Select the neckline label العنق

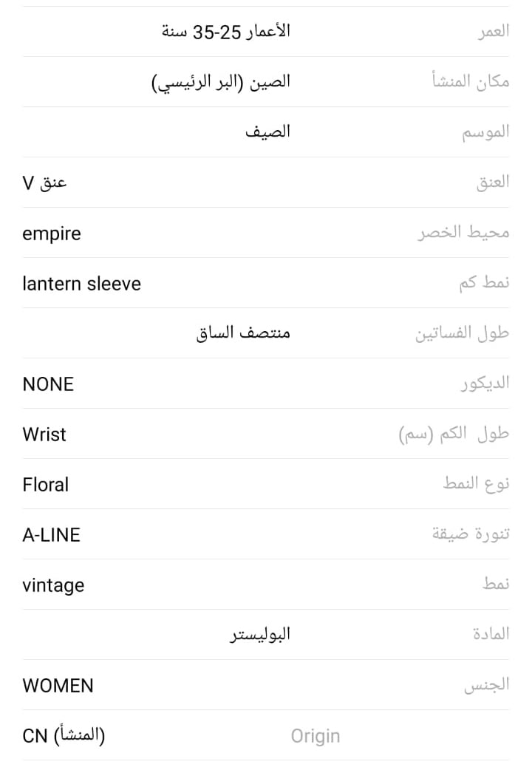pyautogui.click(x=492, y=183)
